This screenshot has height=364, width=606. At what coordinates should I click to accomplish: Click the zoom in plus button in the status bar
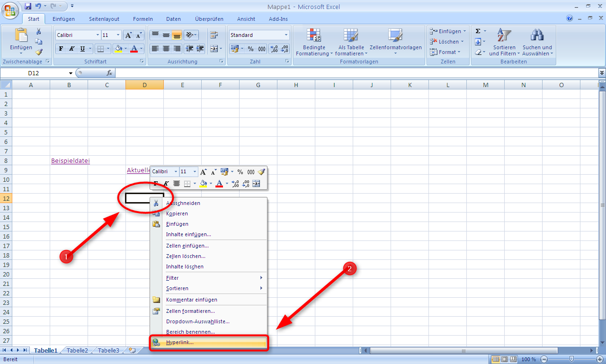[599, 359]
